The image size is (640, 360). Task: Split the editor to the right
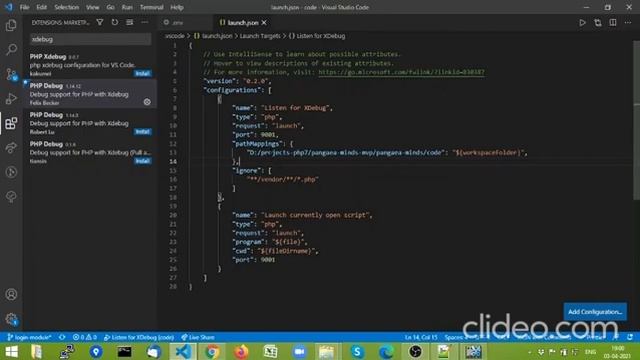[613, 23]
